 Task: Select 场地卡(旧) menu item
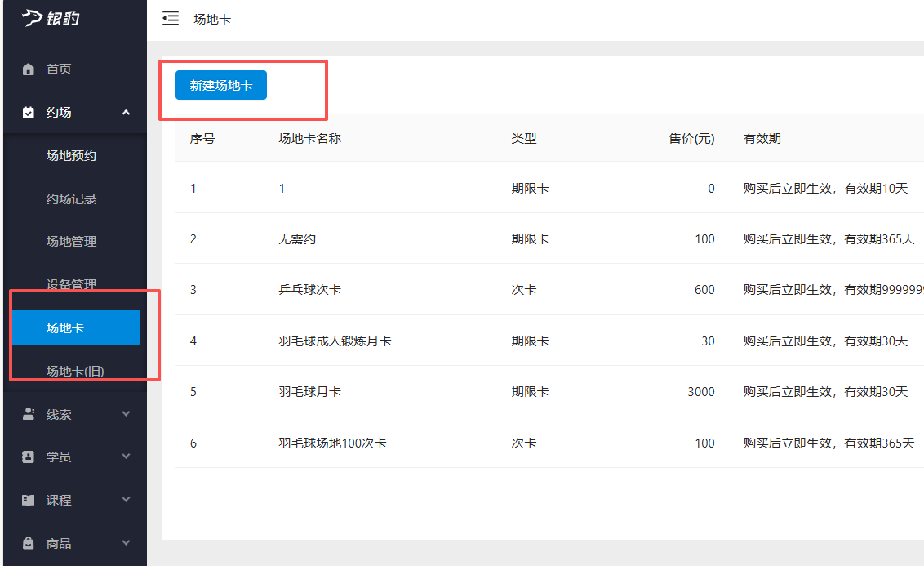click(75, 372)
